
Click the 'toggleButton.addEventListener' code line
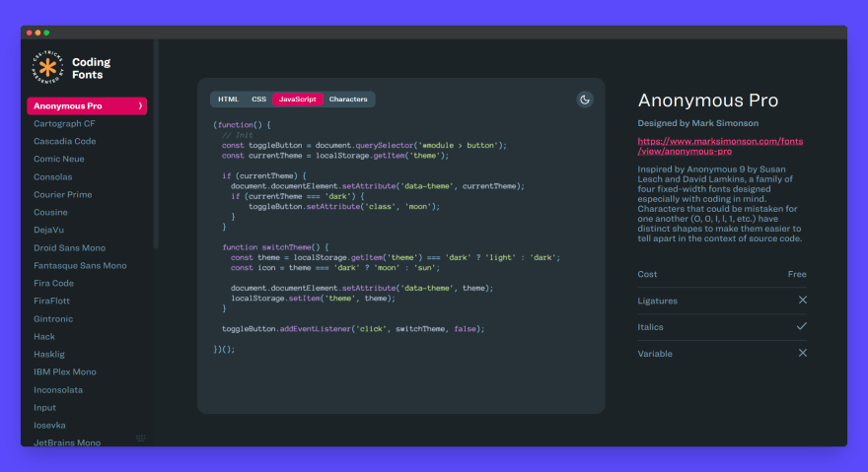pos(353,329)
